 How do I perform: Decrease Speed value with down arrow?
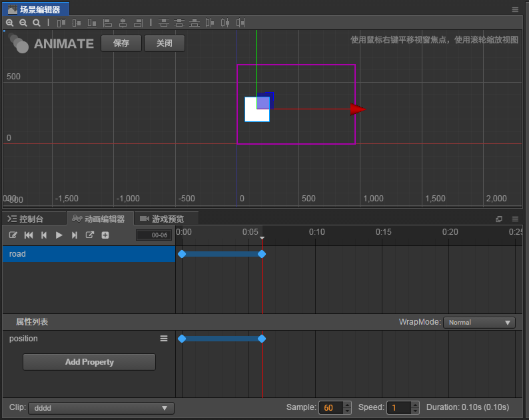(415, 411)
